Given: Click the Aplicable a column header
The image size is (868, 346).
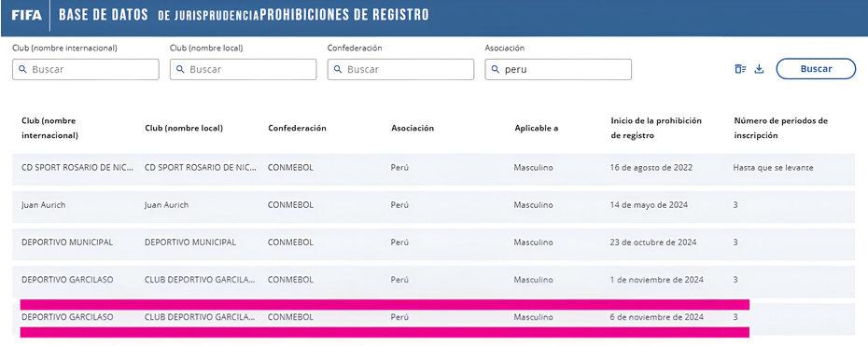Looking at the screenshot, I should click(536, 128).
